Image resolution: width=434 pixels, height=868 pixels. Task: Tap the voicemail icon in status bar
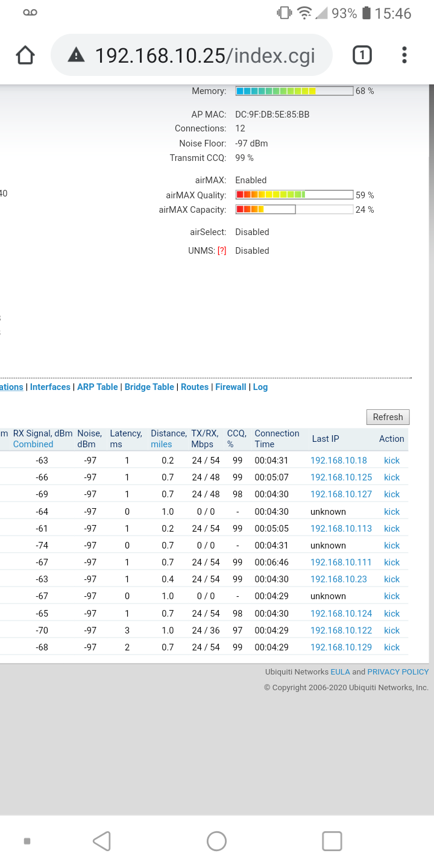click(x=30, y=13)
